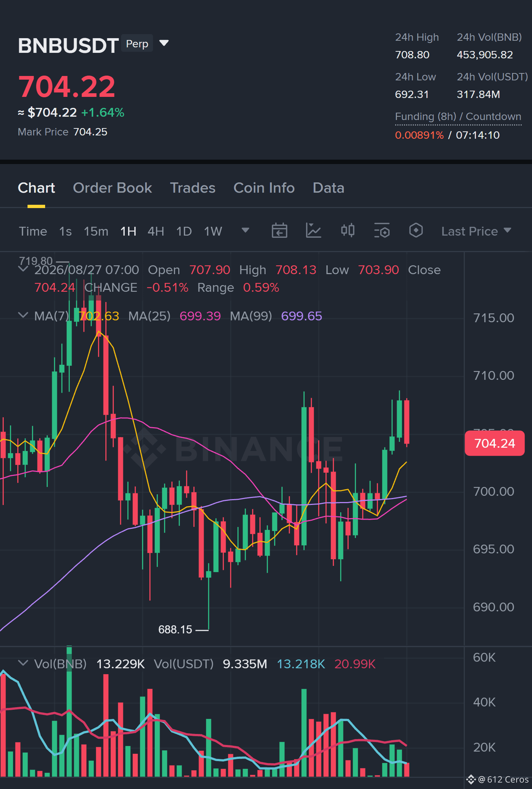Select the 1H interval
532x789 pixels.
[x=128, y=231]
